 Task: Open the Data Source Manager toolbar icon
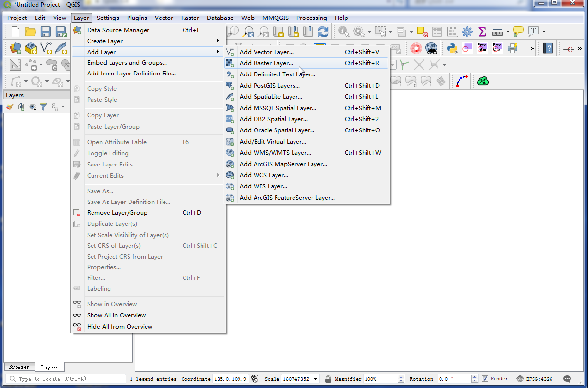[16, 48]
